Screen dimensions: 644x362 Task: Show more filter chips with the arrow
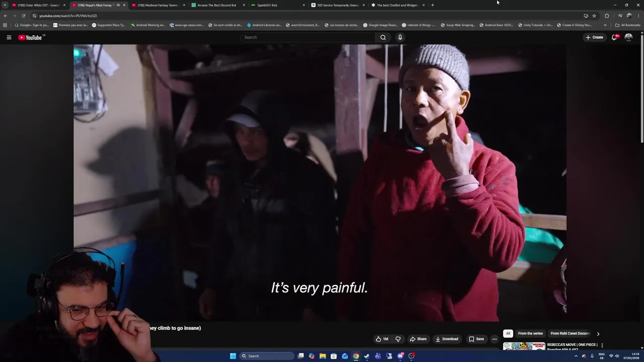click(598, 333)
